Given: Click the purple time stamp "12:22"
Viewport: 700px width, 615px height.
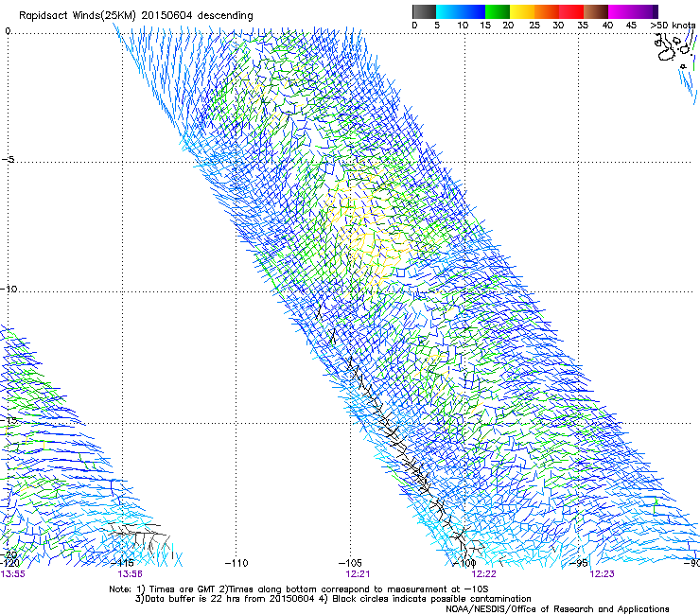Looking at the screenshot, I should click(x=484, y=574).
